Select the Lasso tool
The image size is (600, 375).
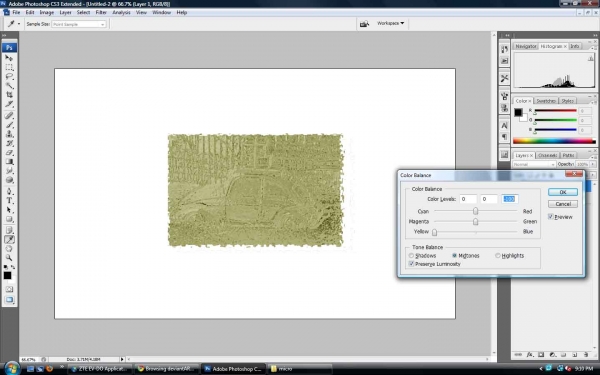[9, 77]
